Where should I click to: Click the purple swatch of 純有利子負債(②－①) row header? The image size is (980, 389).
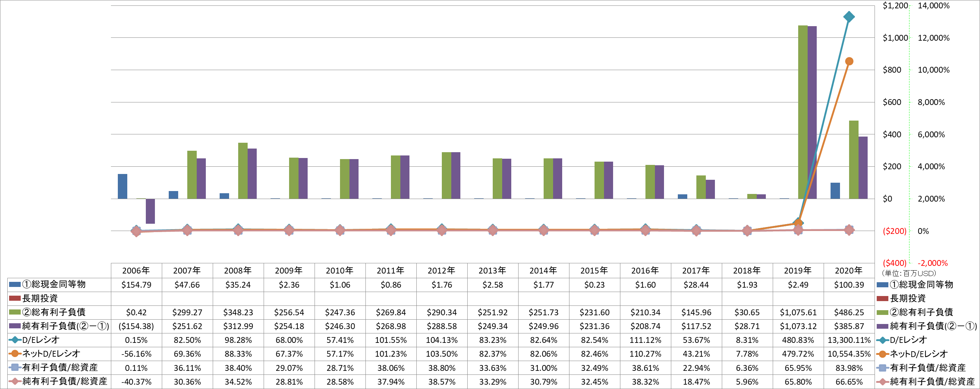(x=15, y=326)
